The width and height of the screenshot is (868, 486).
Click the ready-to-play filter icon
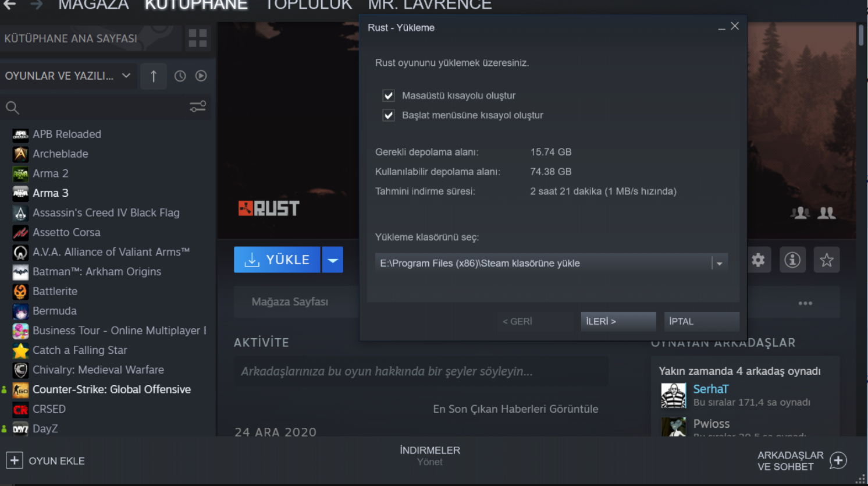pos(201,76)
